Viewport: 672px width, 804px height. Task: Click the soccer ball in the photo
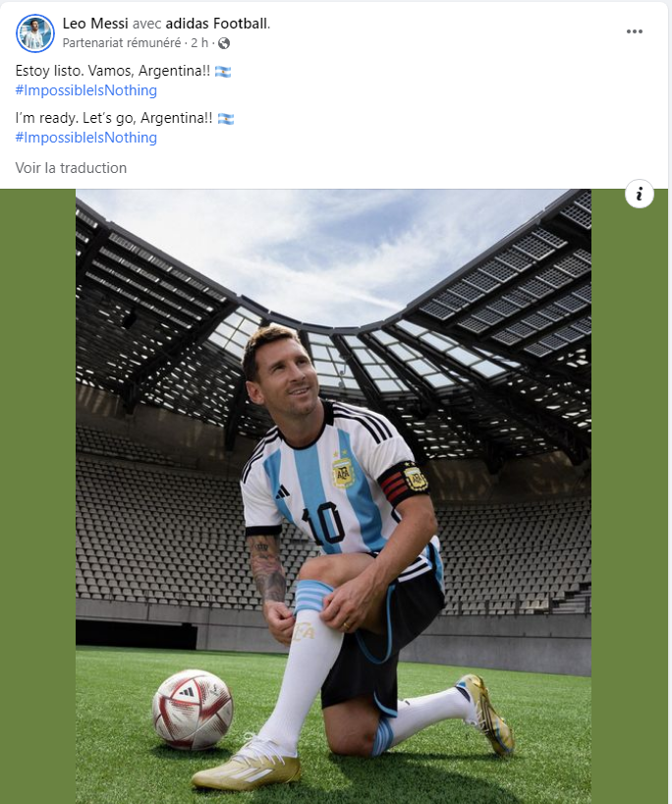pos(193,709)
